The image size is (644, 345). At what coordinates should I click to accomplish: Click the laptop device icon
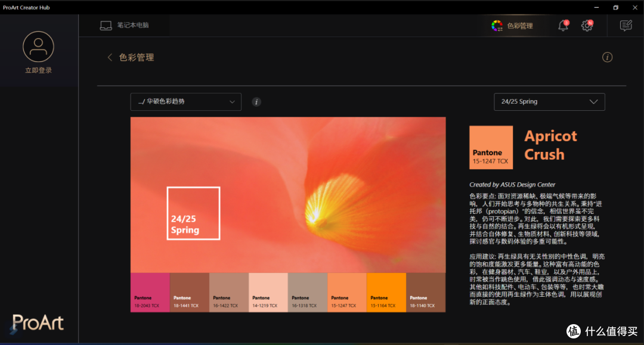coord(106,26)
